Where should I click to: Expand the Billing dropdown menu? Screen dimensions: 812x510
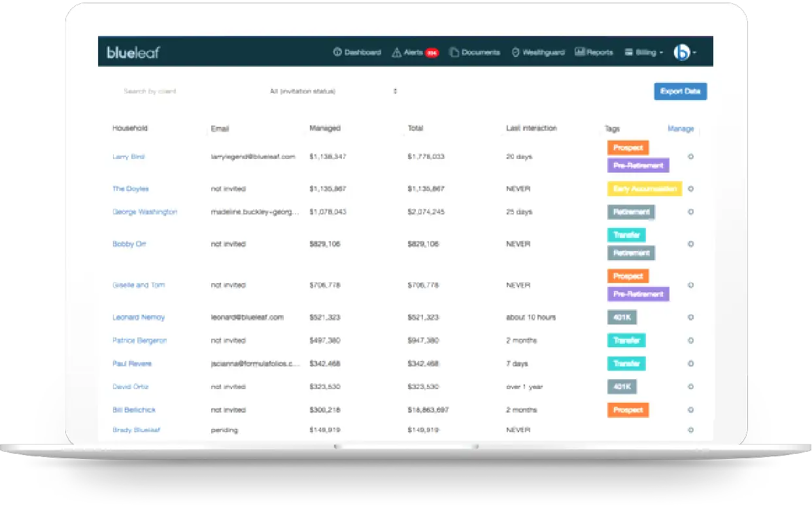644,52
